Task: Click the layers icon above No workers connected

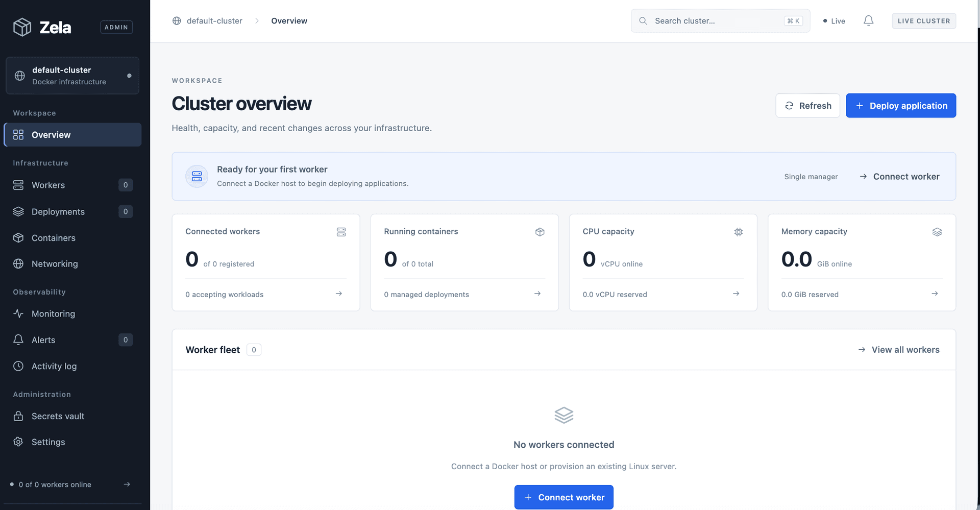Action: [x=563, y=415]
